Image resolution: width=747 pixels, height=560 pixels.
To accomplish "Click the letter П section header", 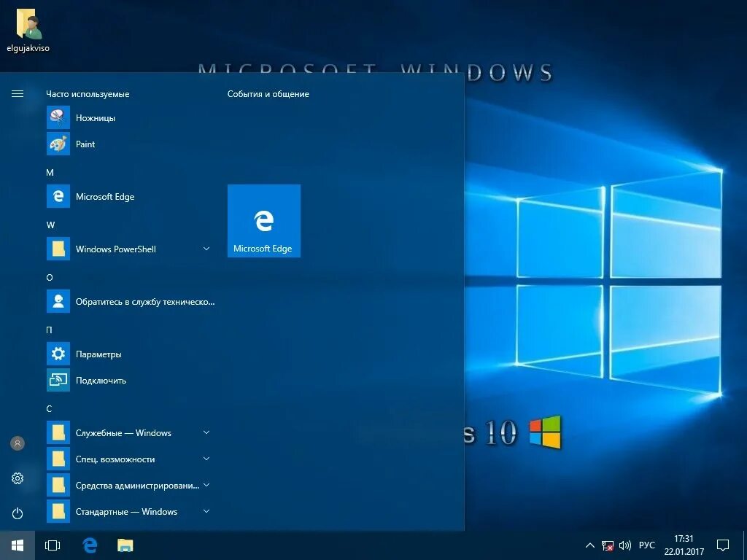I will click(49, 330).
